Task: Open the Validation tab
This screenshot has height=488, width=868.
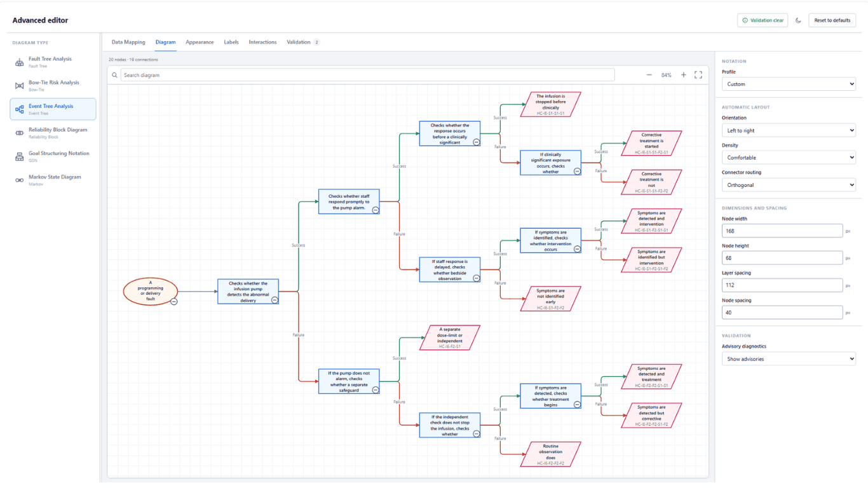Action: pos(302,42)
